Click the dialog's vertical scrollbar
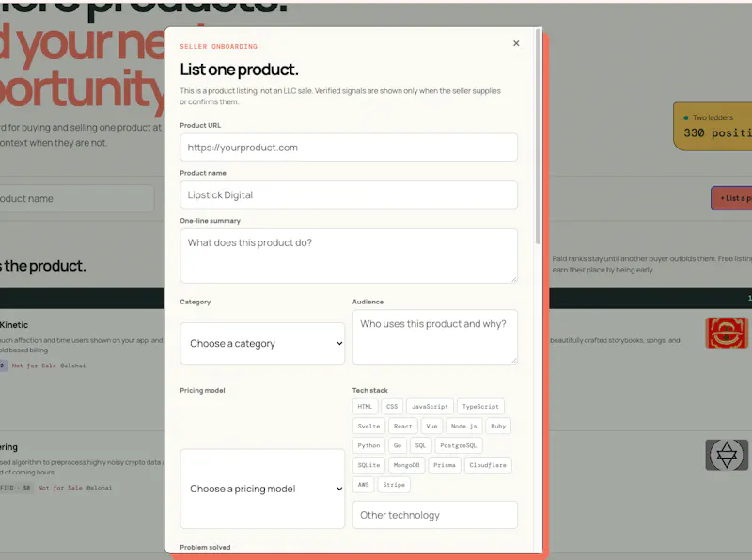Screen dimensions: 752x560 pyautogui.click(x=538, y=136)
